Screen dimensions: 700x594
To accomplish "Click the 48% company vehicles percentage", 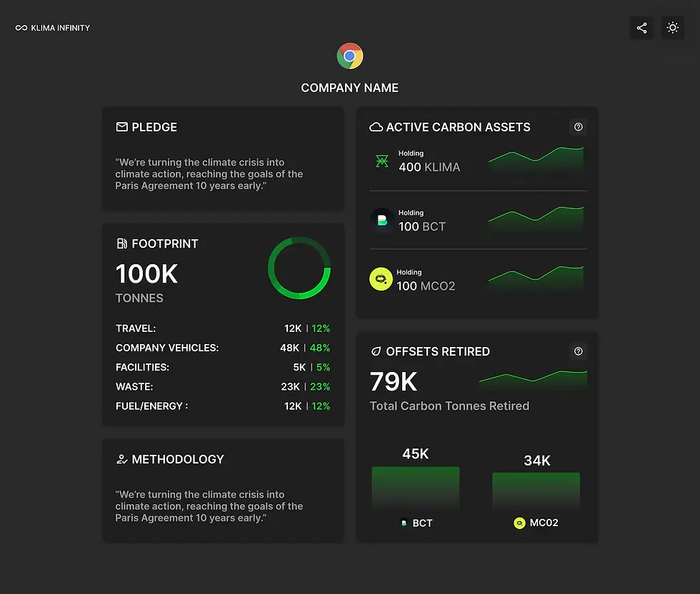I will (x=320, y=348).
